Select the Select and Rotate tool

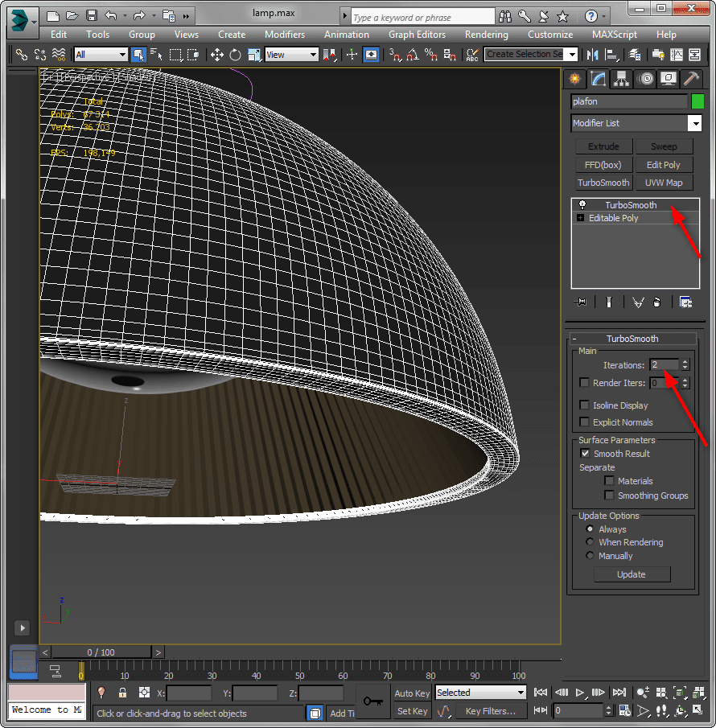coord(236,55)
